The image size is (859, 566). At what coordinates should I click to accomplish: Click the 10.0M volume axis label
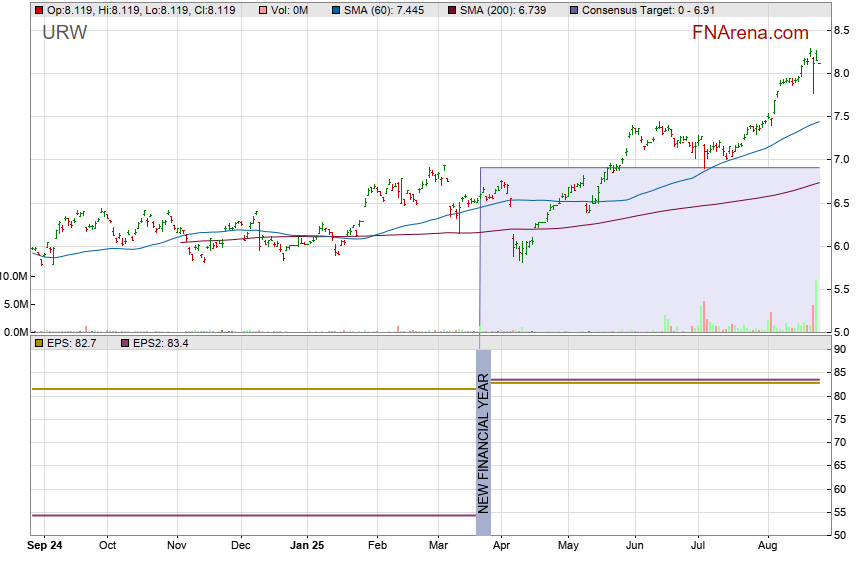click(16, 276)
